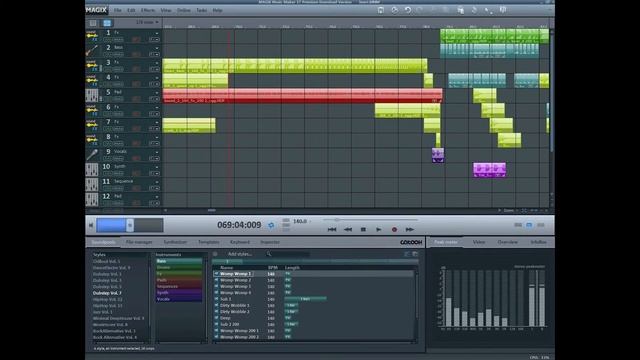Start playback with the Play button

click(x=379, y=229)
